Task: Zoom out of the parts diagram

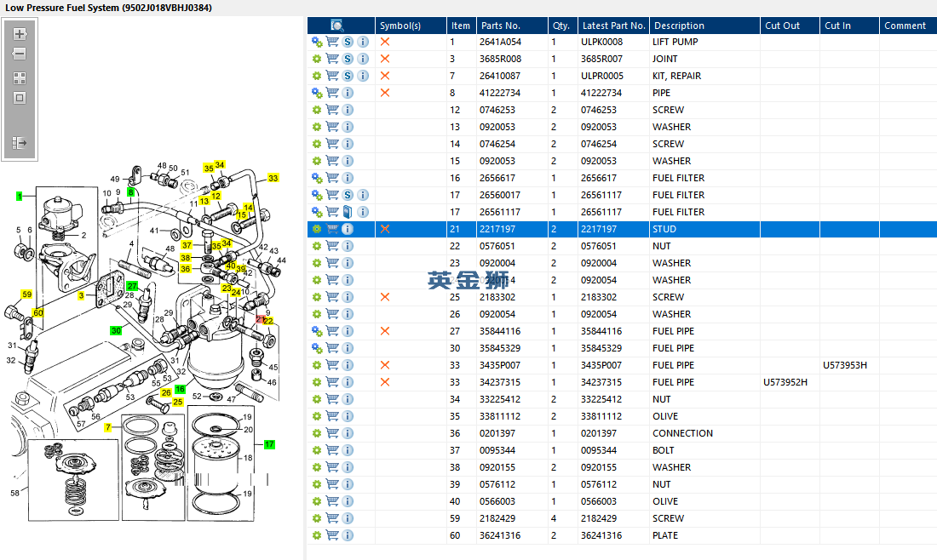Action: tap(20, 54)
